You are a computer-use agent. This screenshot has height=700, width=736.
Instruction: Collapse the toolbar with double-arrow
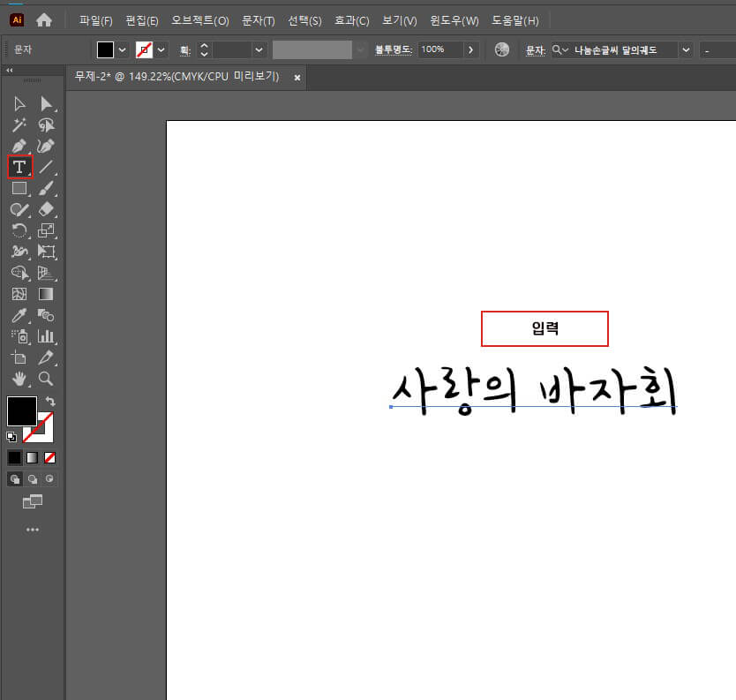pos(10,70)
